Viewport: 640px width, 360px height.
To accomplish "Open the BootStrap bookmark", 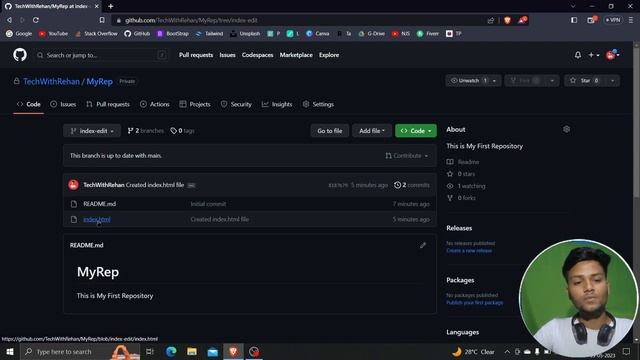I will coord(173,33).
